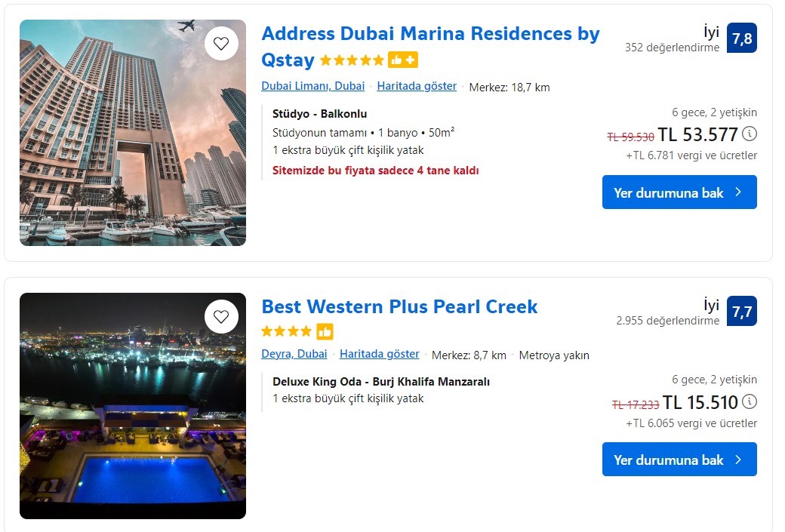Open Address Dubai Marina Residences by Qstay listing
The width and height of the screenshot is (785, 532).
tap(430, 35)
